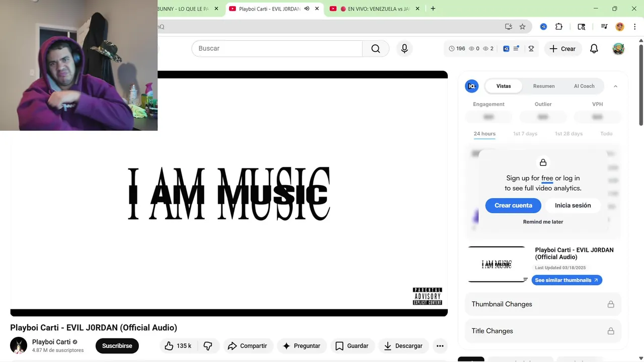This screenshot has width=644, height=362.
Task: Open the vidIQ list icon with blue dot
Action: point(516,49)
